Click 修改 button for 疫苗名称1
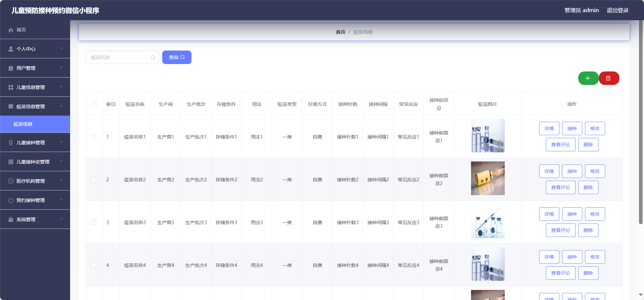The height and width of the screenshot is (300, 644). click(x=595, y=128)
